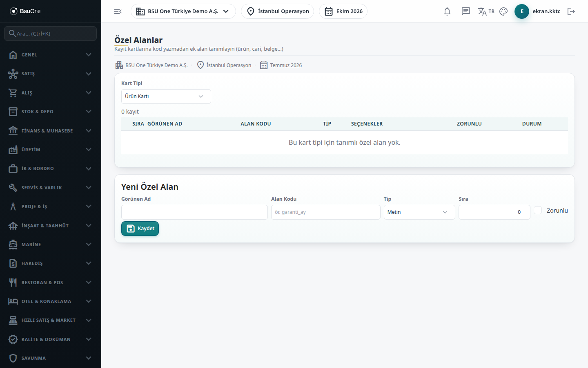
Task: Open the BSU One Türkiye Demo A.Ş. company selector
Action: tap(183, 11)
